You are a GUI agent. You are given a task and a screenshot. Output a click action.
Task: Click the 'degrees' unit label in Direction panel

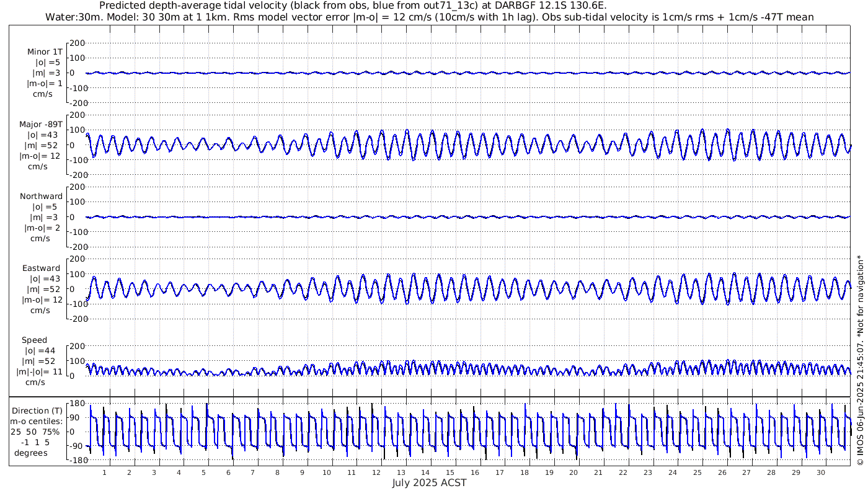(31, 453)
